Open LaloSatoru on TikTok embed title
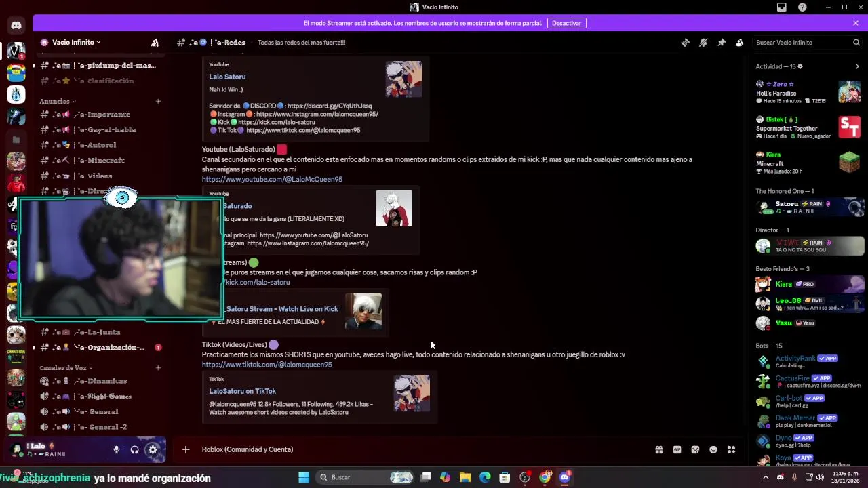 [242, 391]
